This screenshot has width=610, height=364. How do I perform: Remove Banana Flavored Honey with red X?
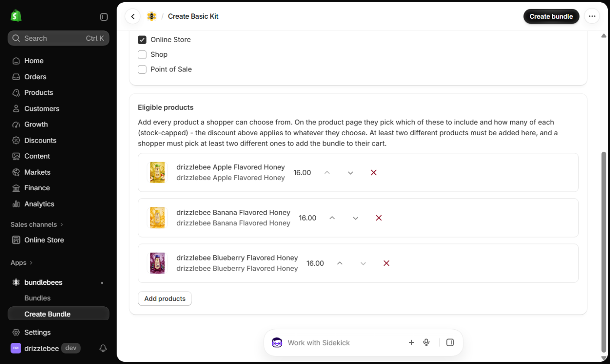(378, 218)
